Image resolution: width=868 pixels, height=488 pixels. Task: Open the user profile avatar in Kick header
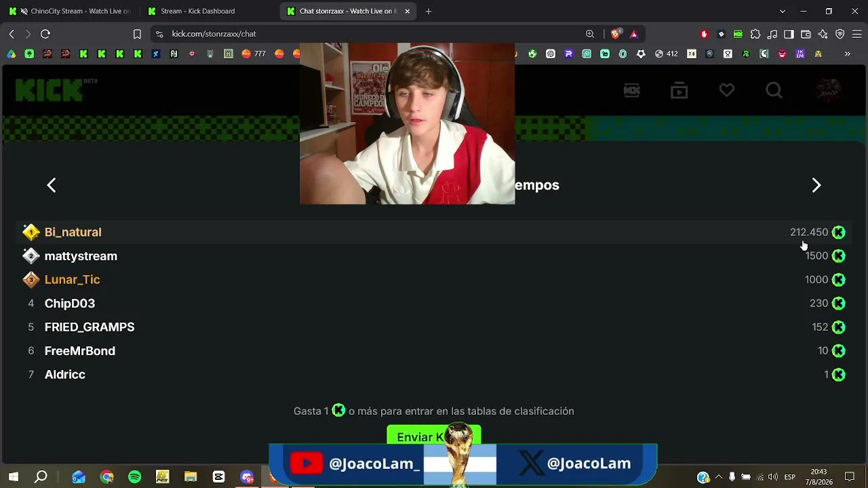828,90
